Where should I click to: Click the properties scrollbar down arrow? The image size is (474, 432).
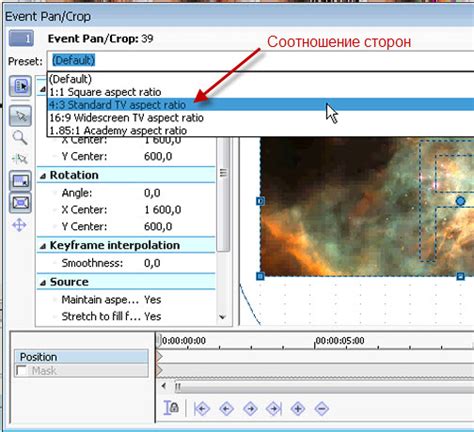coord(223,317)
